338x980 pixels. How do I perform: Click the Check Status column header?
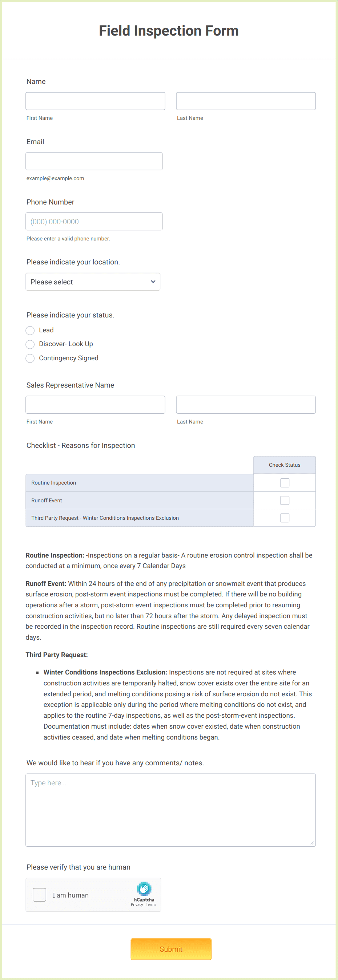(x=284, y=465)
